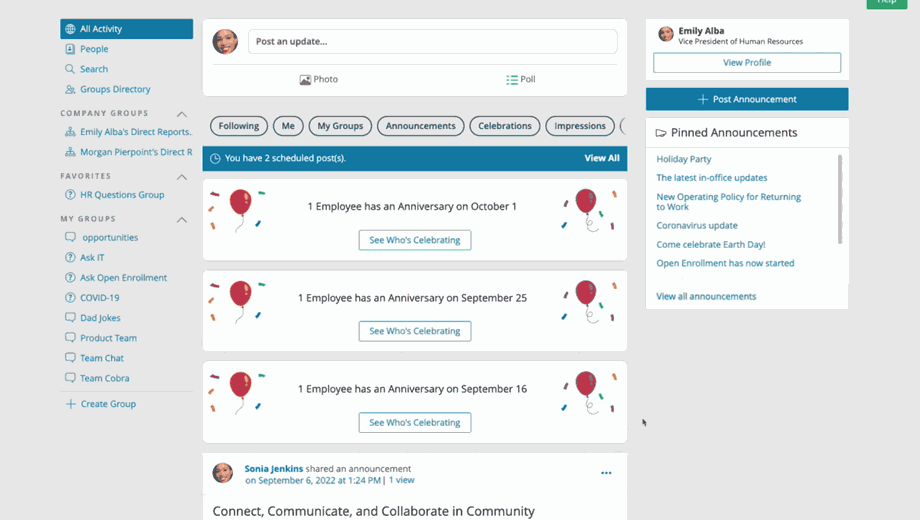Click the Photo icon under post box
Image resolution: width=920 pixels, height=520 pixels.
[x=305, y=80]
